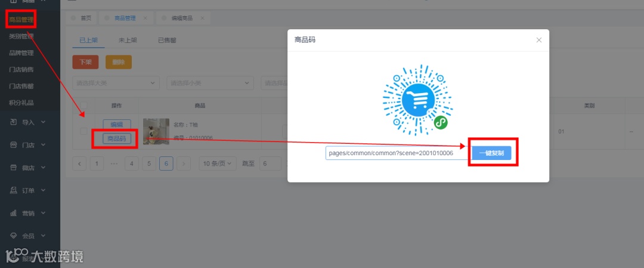The width and height of the screenshot is (644, 268).
Task: Select the 已上架 status tab
Action: [88, 40]
